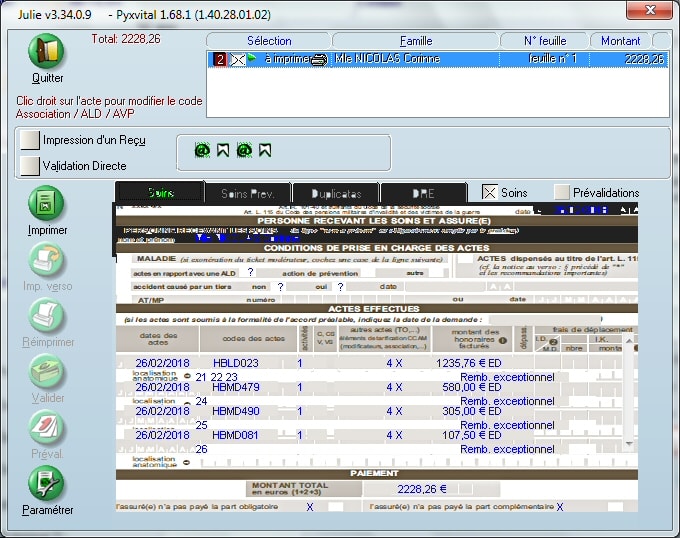Image resolution: width=680 pixels, height=538 pixels.
Task: Select act code HBLD023
Action: click(x=236, y=363)
